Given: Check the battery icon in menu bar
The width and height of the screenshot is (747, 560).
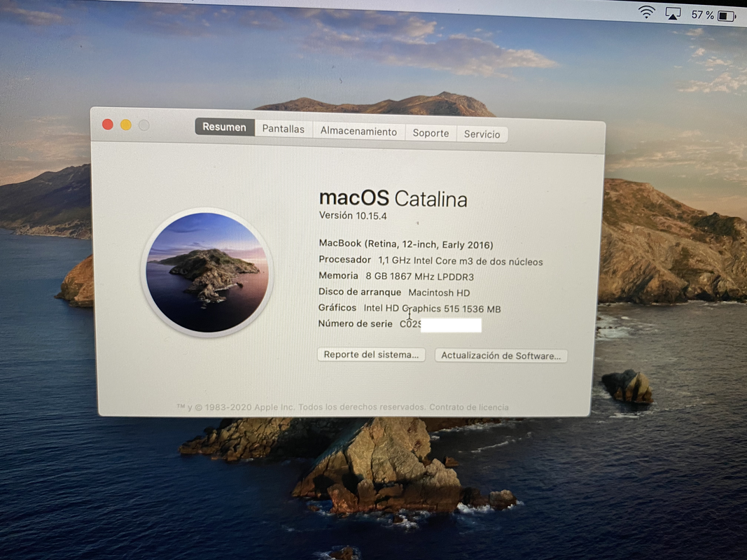Looking at the screenshot, I should 727,16.
